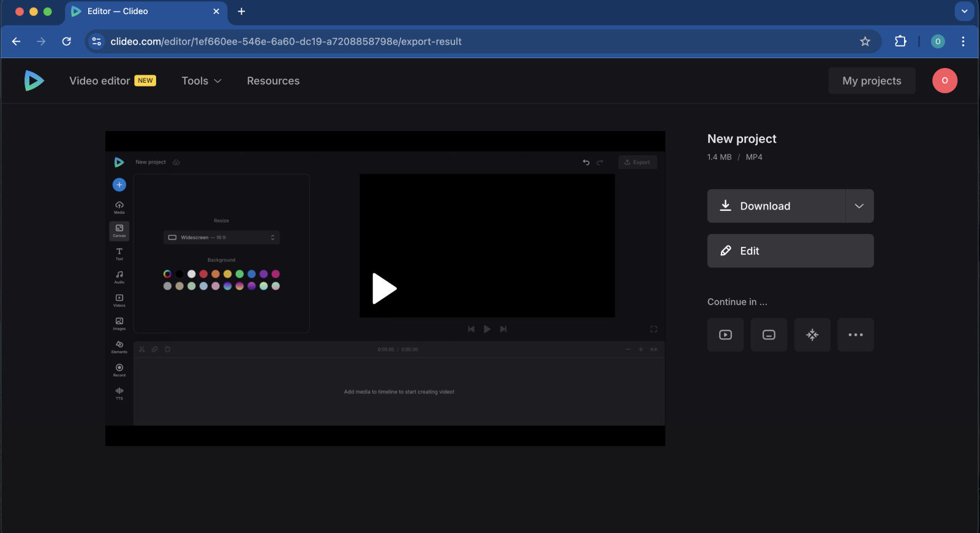The image size is (980, 533).
Task: Close the Editor — Clideo tab
Action: click(x=216, y=12)
